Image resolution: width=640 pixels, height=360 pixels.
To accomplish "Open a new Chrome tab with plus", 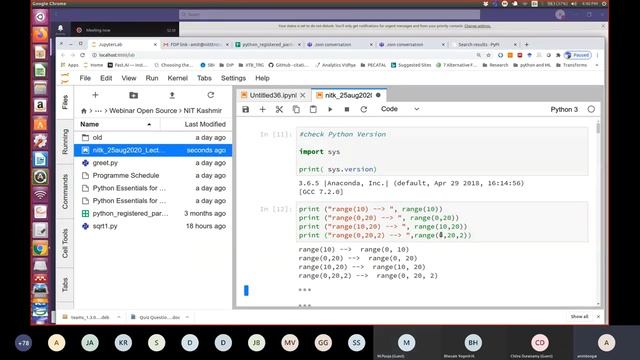I will 527,44.
